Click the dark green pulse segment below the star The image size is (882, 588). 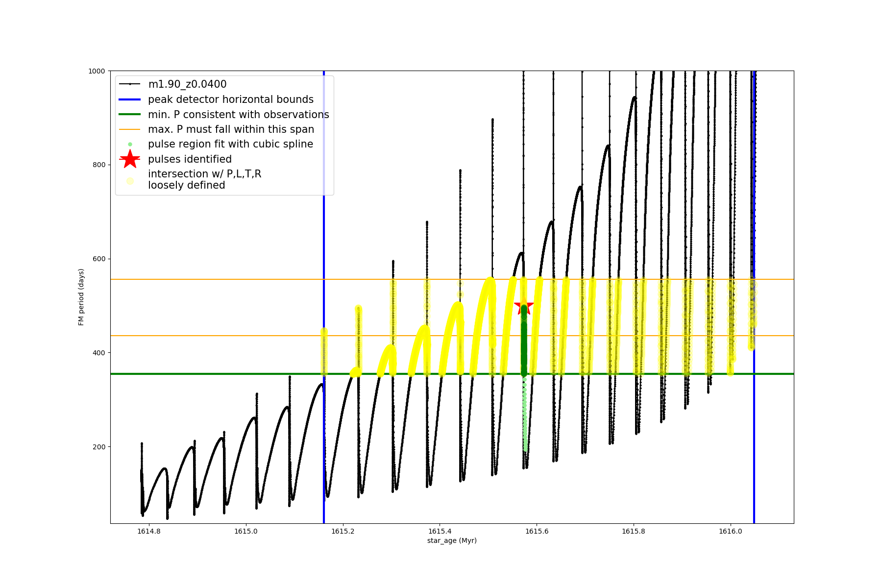524,343
